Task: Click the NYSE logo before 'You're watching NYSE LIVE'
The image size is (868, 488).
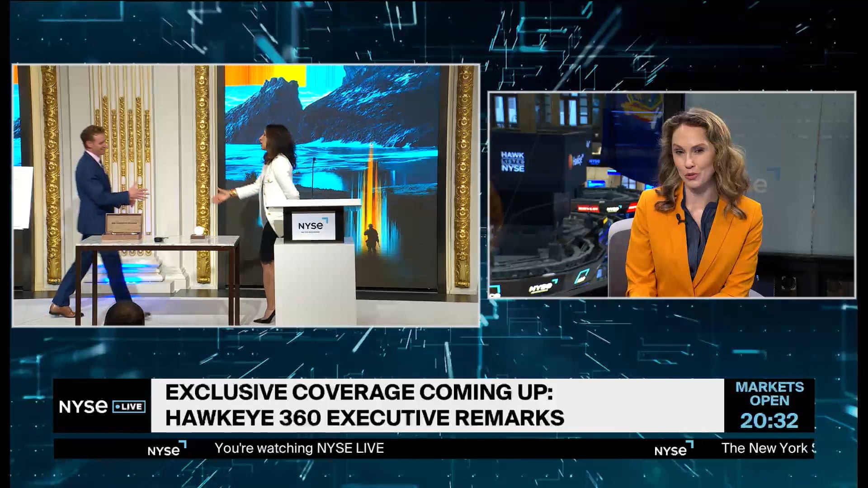Action: 167,449
